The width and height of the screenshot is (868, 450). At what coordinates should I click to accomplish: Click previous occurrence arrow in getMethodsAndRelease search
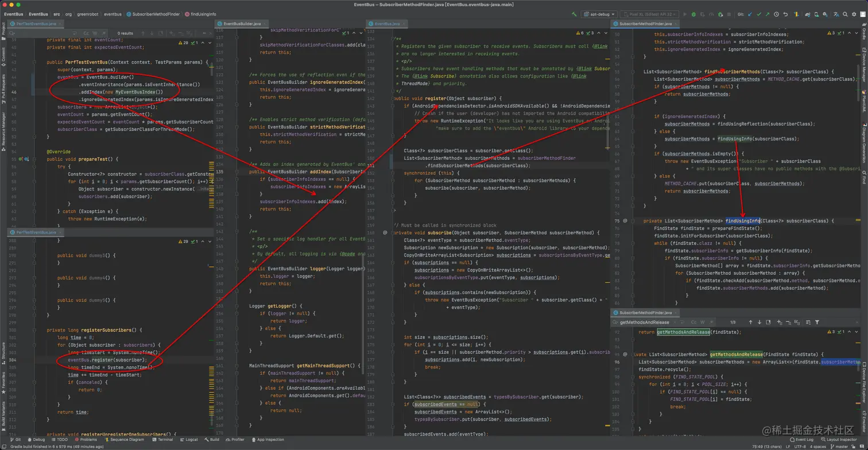[x=751, y=322]
